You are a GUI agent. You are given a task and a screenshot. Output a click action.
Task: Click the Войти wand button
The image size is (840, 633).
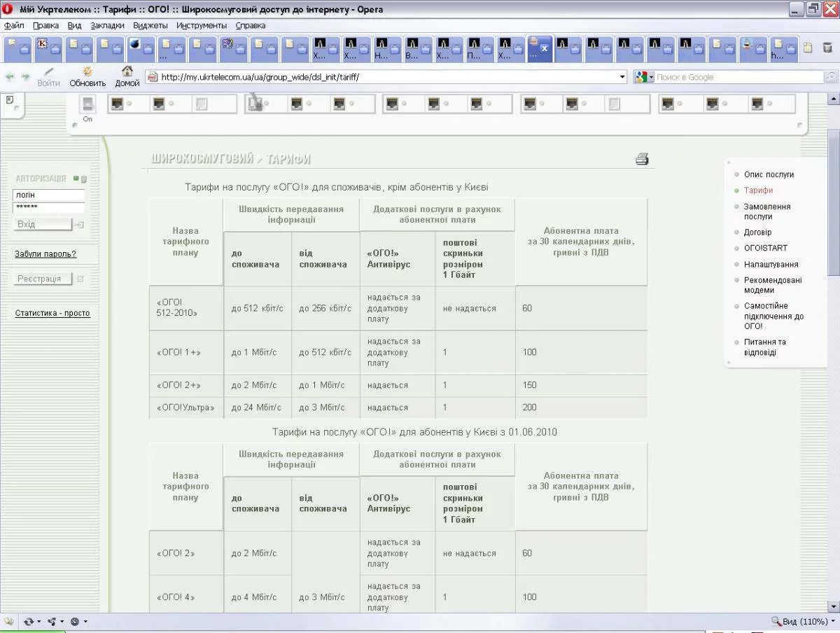pos(48,77)
